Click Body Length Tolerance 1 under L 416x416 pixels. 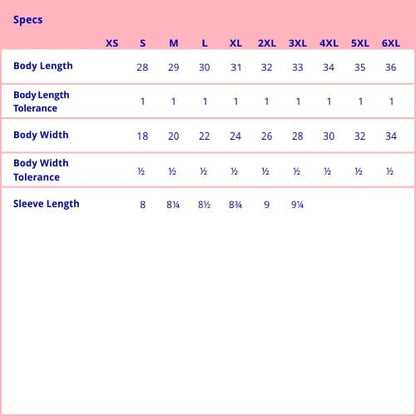(205, 101)
